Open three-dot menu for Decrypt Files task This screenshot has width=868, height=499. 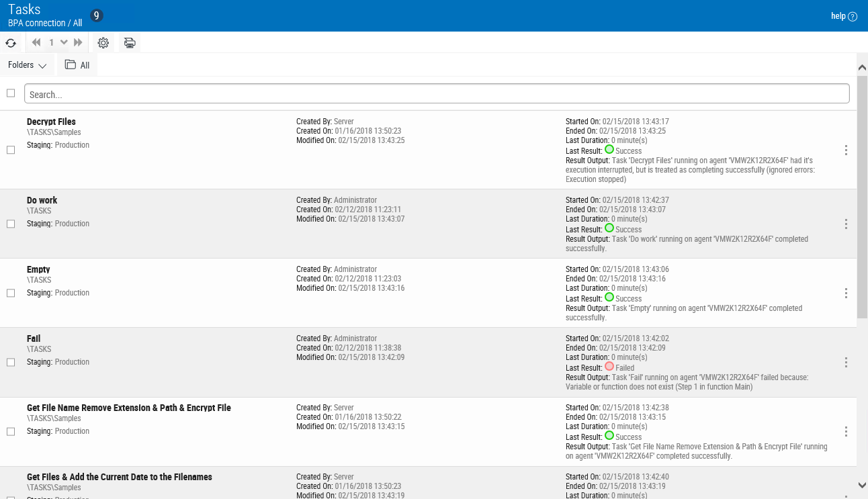[x=846, y=150]
